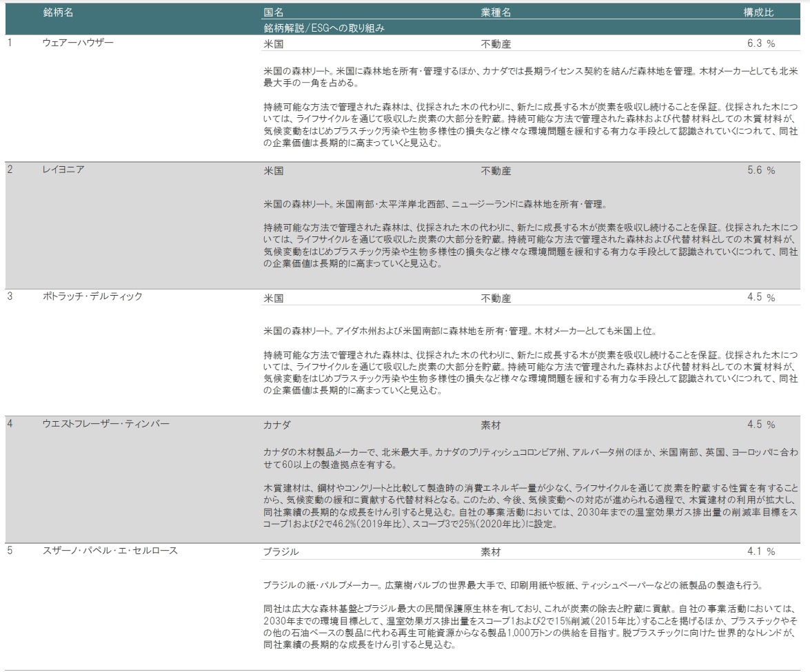Click the カナダ country cell
This screenshot has width=810, height=672.
[277, 425]
